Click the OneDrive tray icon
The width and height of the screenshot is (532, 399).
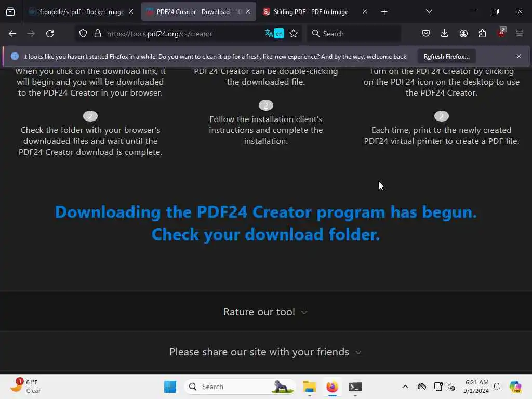422,387
